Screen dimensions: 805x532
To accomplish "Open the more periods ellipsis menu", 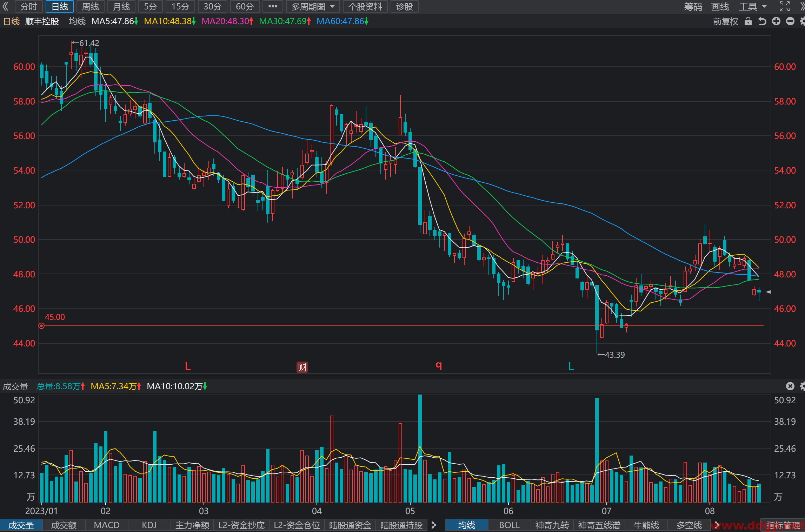I will point(273,7).
